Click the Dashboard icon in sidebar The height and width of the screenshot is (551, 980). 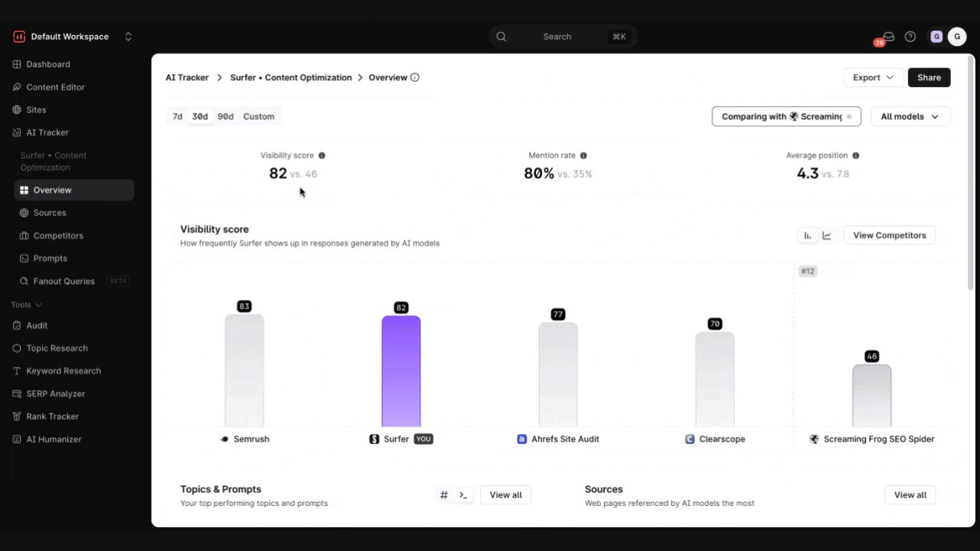coord(17,64)
